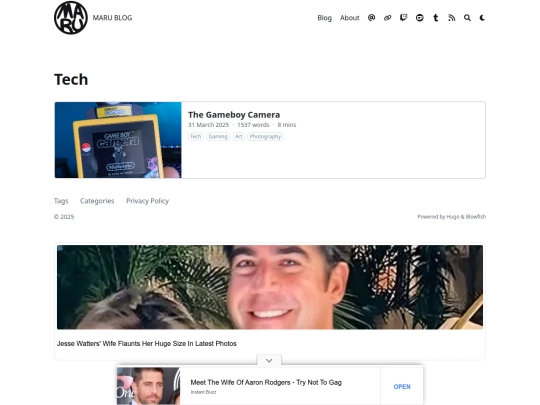Image resolution: width=540 pixels, height=405 pixels.
Task: Open the Gameboy Camera article thumbnail
Action: tap(118, 140)
